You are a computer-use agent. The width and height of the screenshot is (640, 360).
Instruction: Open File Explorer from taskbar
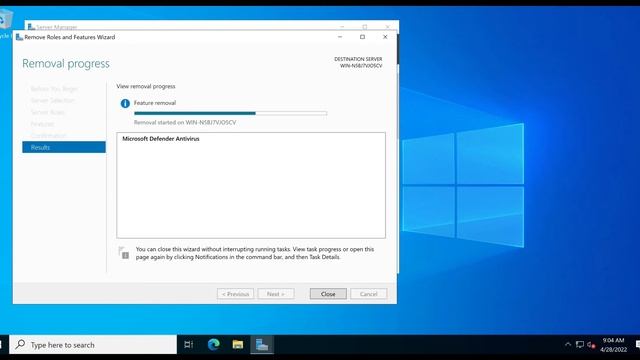click(238, 345)
